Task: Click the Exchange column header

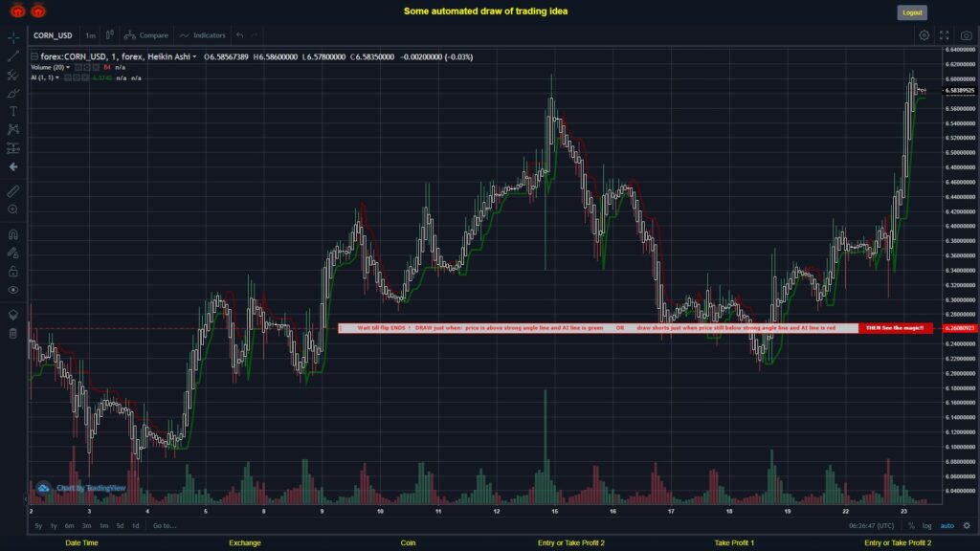Action: pyautogui.click(x=245, y=543)
